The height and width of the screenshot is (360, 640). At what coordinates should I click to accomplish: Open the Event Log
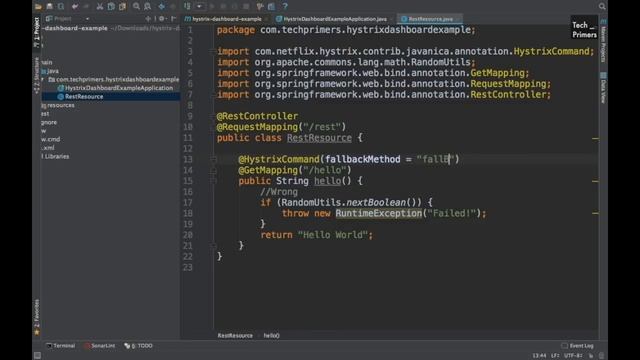pyautogui.click(x=577, y=346)
